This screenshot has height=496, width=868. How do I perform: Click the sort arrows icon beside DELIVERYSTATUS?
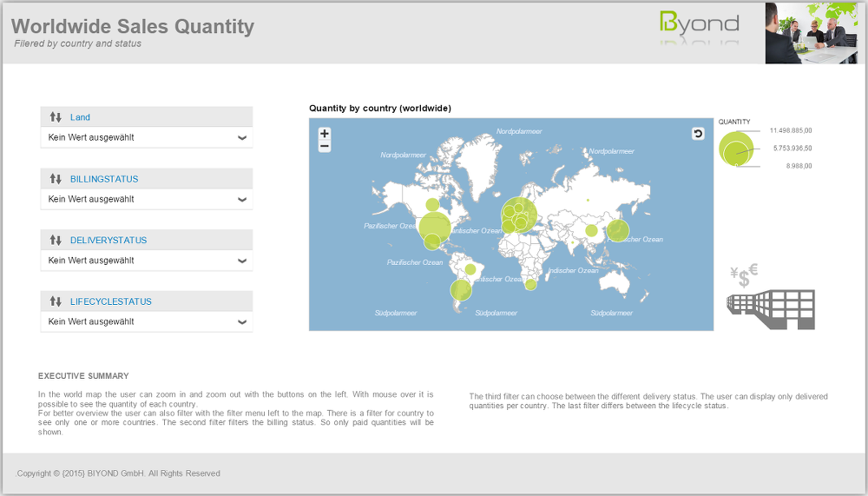pyautogui.click(x=56, y=241)
